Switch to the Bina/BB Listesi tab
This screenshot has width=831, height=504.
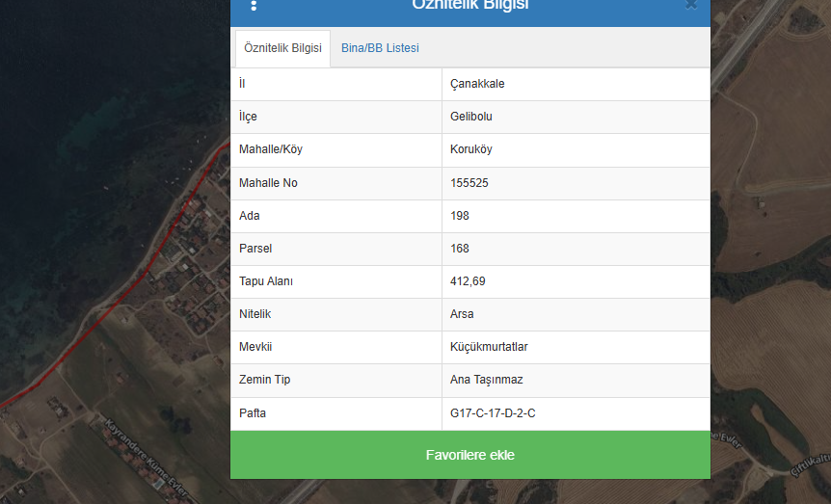point(380,48)
